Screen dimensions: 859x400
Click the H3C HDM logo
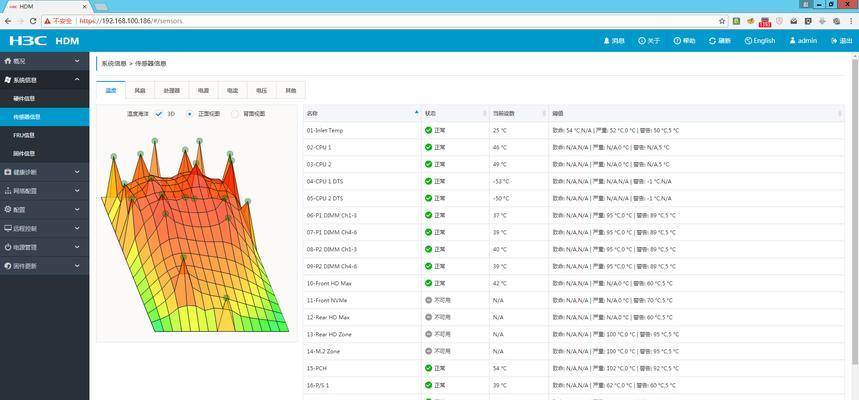(x=44, y=41)
